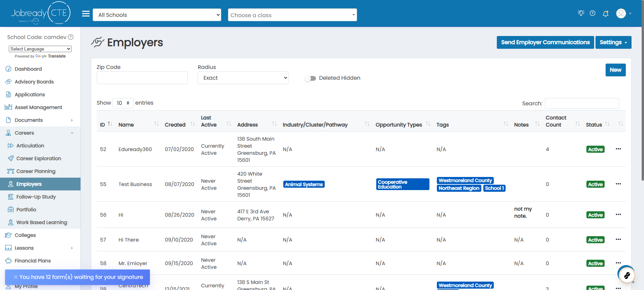The width and height of the screenshot is (644, 290).
Task: Toggle the Deleted Hidden switch
Action: pos(310,78)
